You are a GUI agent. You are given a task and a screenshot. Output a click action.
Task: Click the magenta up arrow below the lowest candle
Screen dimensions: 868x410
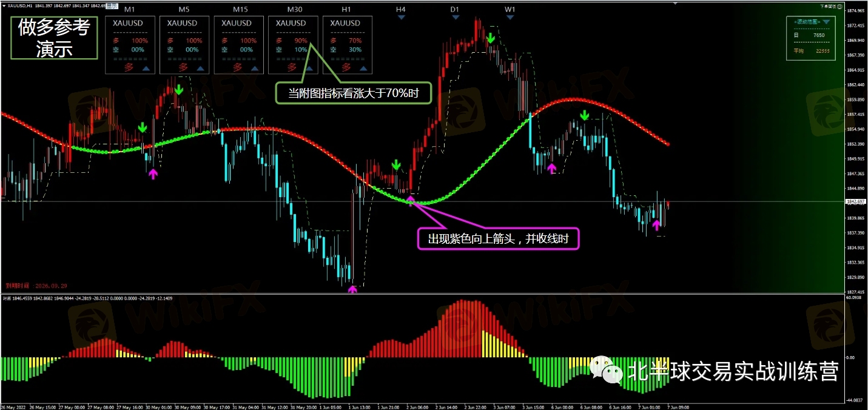[x=352, y=289]
